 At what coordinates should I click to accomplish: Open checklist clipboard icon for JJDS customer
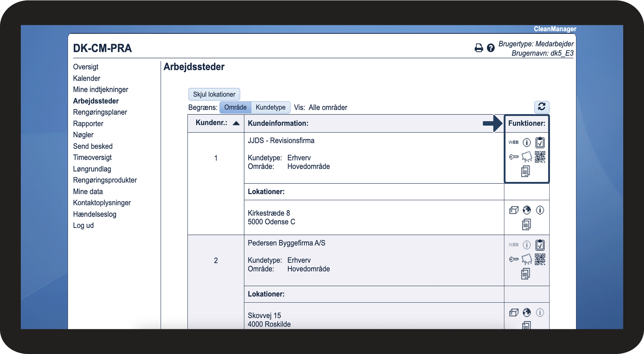tap(540, 142)
